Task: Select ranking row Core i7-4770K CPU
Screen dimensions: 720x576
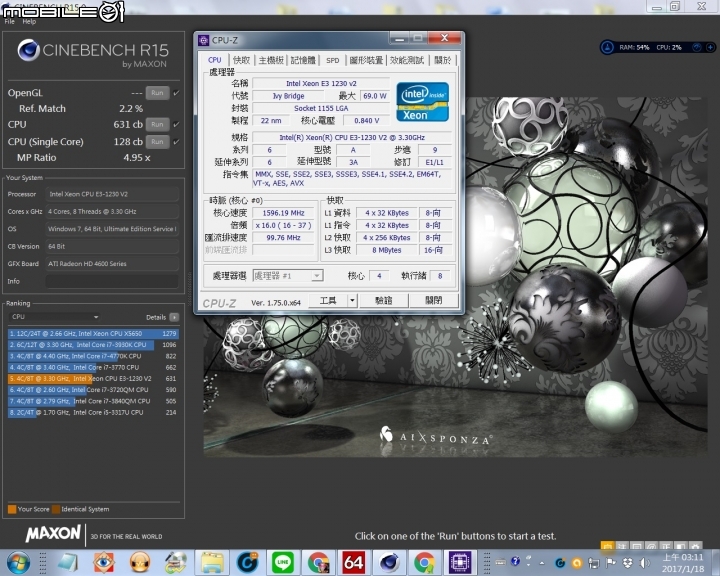Action: point(93,356)
